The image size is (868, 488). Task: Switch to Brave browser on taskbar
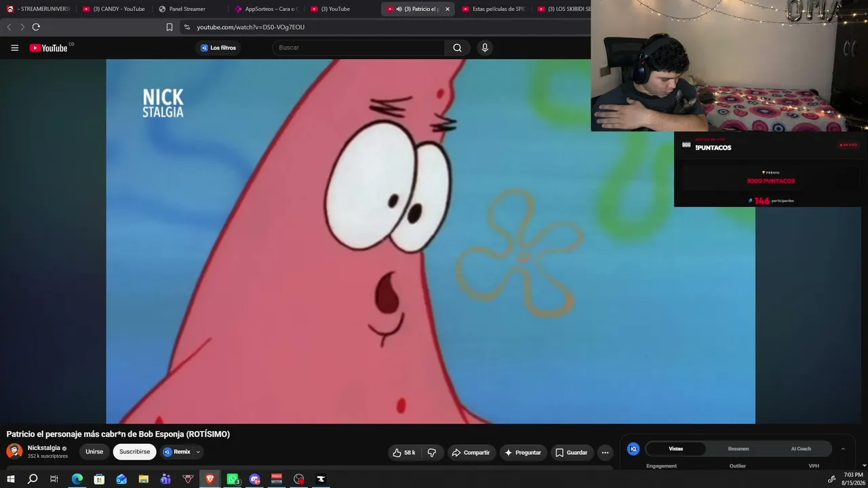tap(210, 479)
